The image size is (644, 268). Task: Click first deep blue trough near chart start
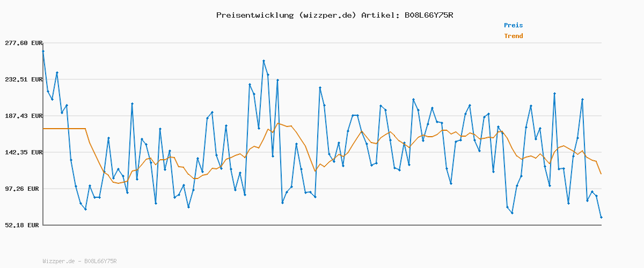pyautogui.click(x=85, y=209)
